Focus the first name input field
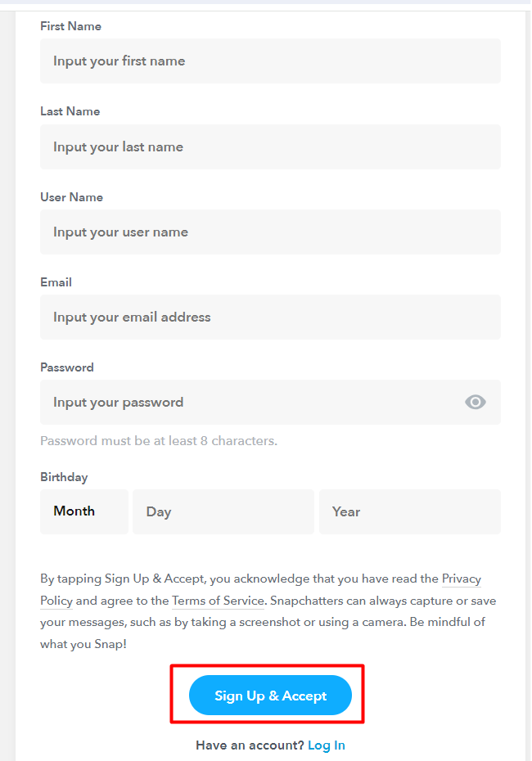This screenshot has width=532, height=761. tap(270, 61)
